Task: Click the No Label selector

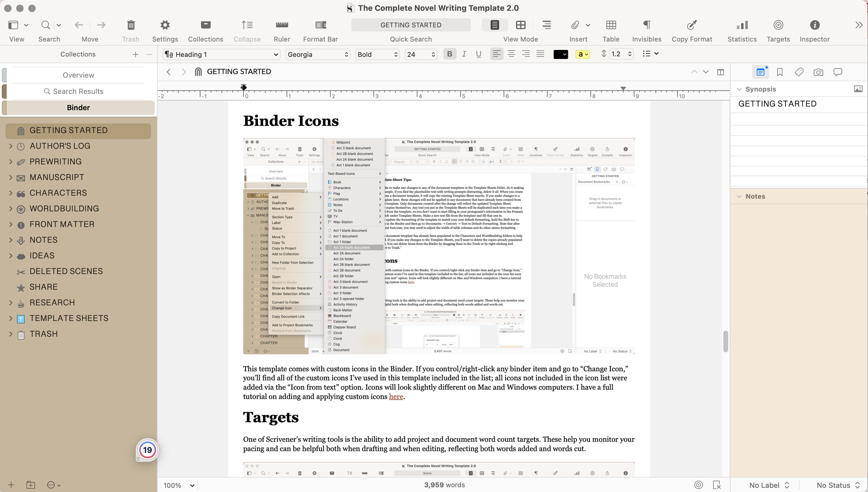Action: point(769,485)
